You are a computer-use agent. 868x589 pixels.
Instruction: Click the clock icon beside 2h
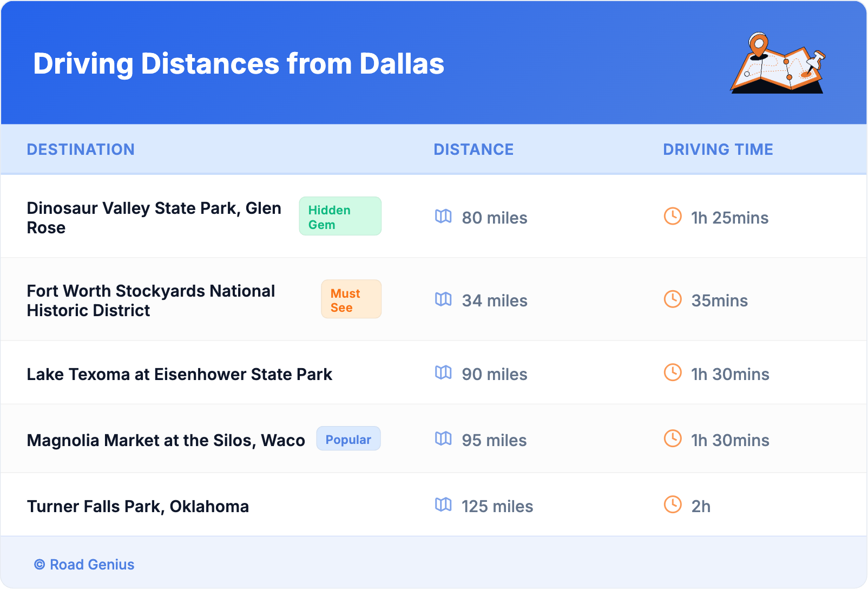[x=673, y=505]
